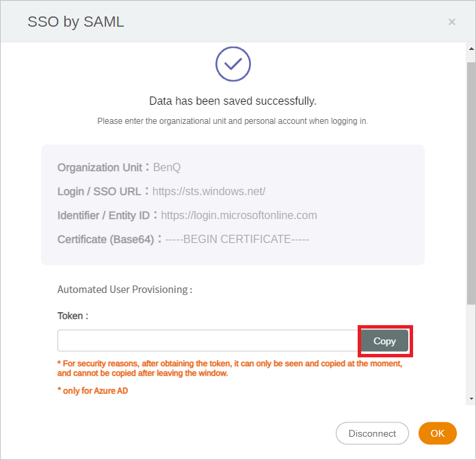Screen dimensions: 476x460
Task: Click the vertical scrollbar thumb
Action: point(471,183)
